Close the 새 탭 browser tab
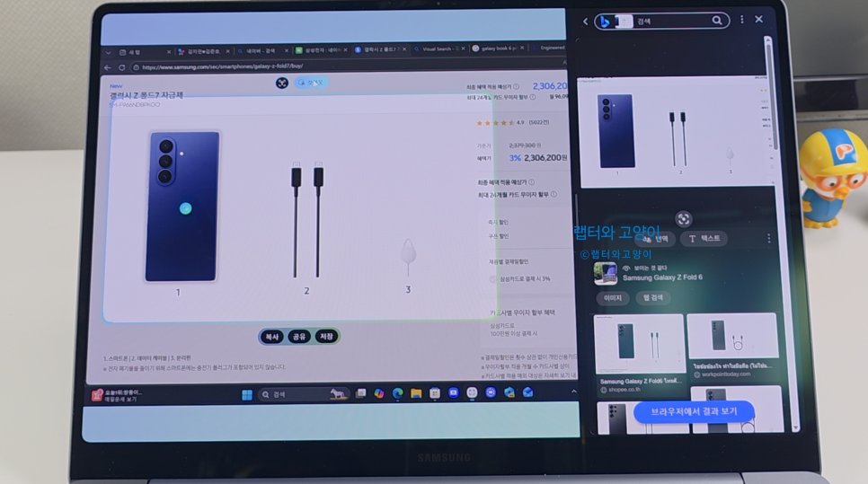 click(169, 52)
